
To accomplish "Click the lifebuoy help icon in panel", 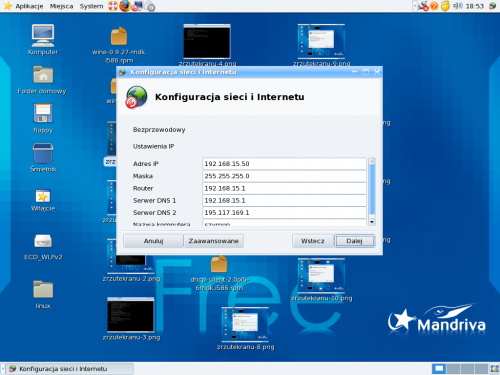I will tap(113, 6).
